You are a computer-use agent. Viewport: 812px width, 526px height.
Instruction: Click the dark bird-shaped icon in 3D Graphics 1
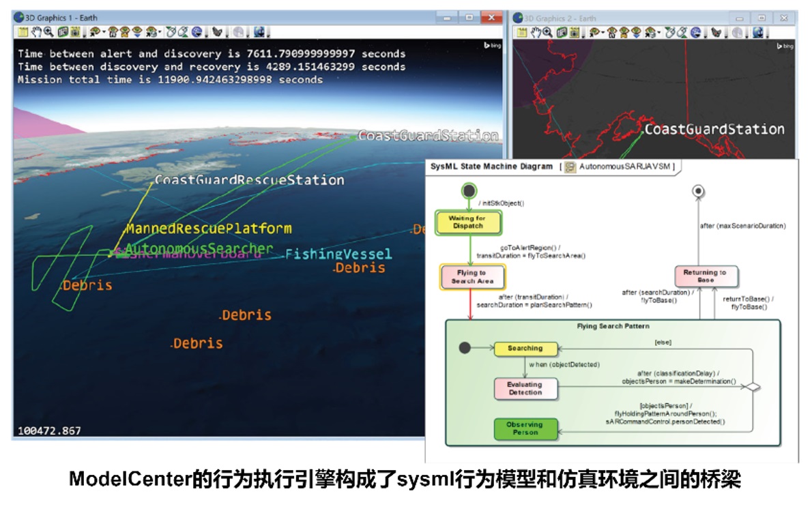coord(217,32)
